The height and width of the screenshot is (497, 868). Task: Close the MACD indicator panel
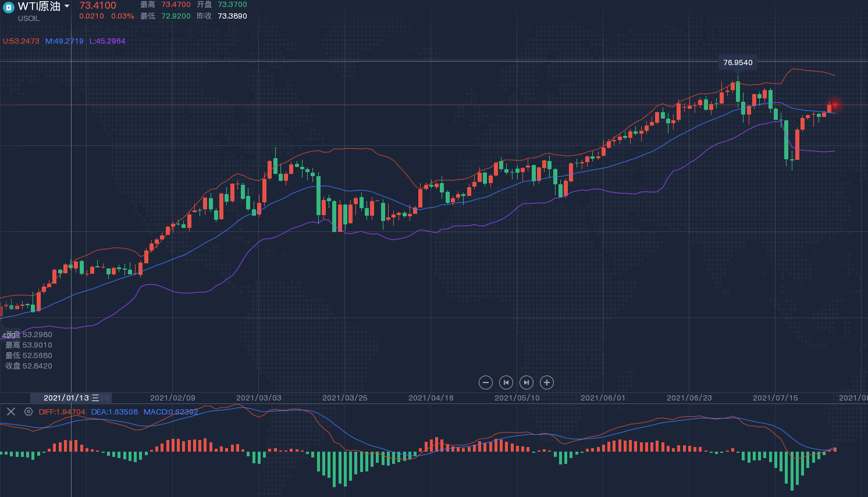(10, 412)
